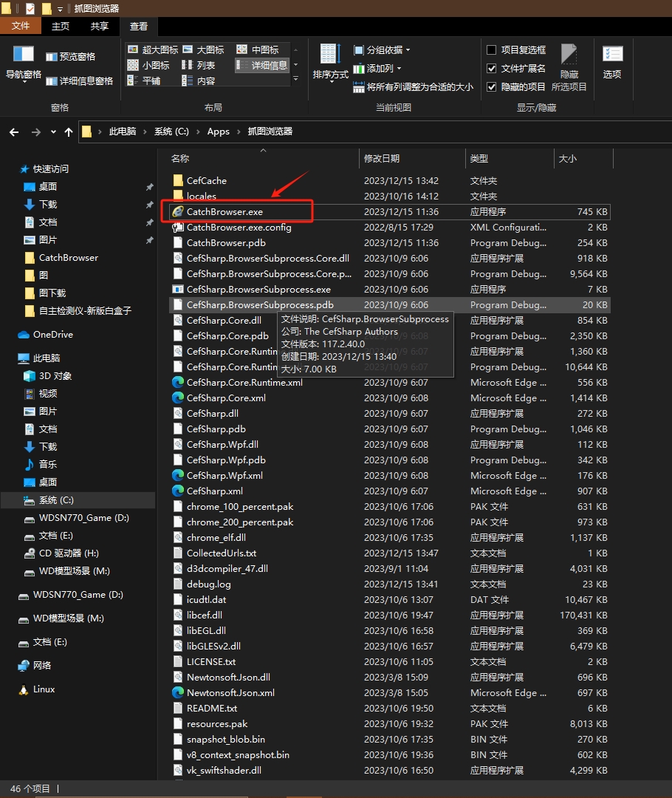The width and height of the screenshot is (672, 798).
Task: Select the CefSharp.Wpf.xml Edge icon
Action: [177, 475]
